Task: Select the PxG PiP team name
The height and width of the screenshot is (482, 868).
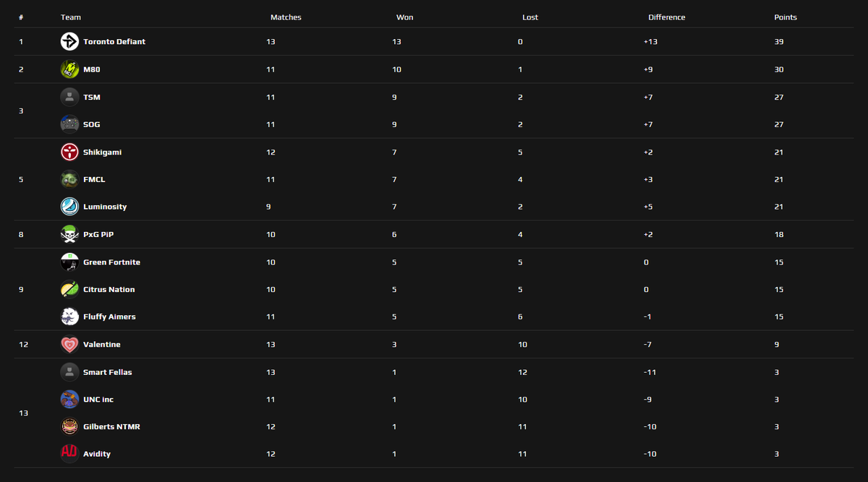Action: coord(98,234)
